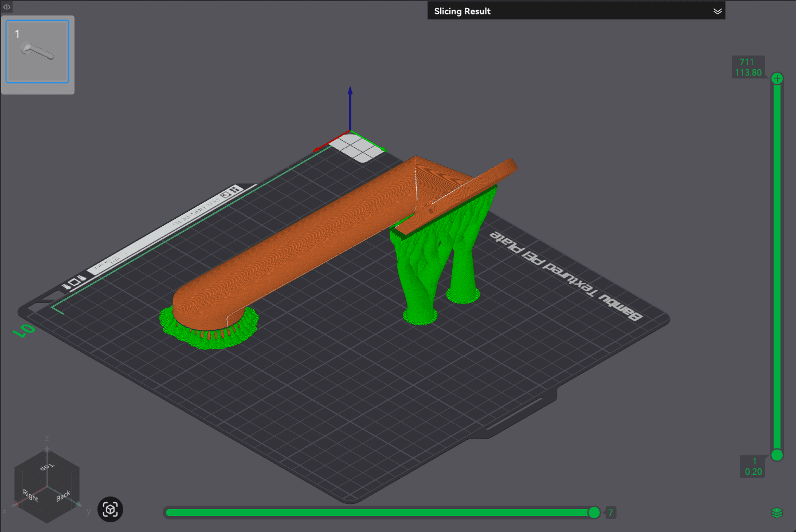Screen dimensions: 796x532
Task: Click the horizontal move slider handle
Action: pos(594,513)
